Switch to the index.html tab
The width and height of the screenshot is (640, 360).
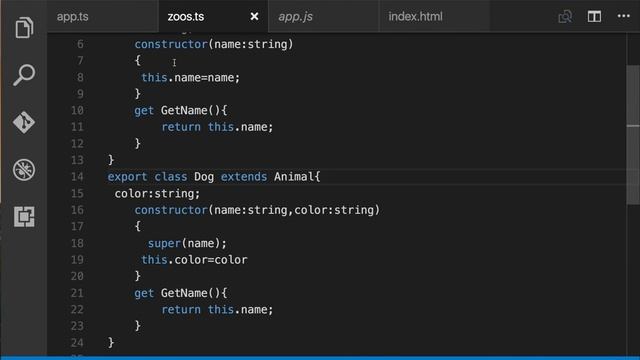[415, 17]
